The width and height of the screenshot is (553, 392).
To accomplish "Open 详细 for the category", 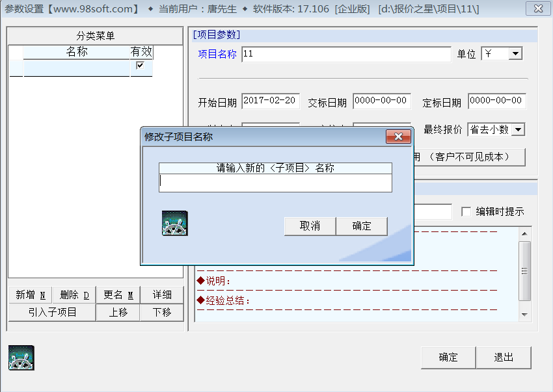I will [x=162, y=294].
